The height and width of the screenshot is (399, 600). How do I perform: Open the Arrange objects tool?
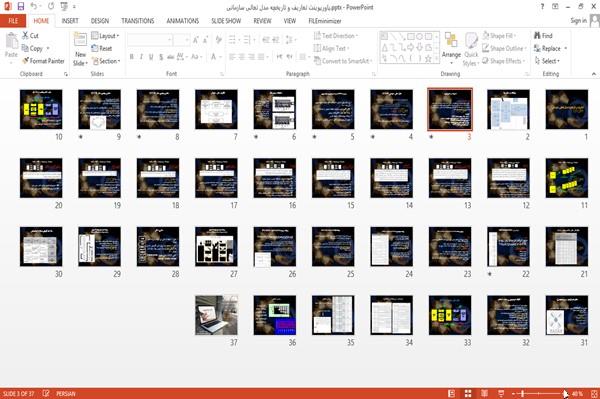tap(451, 48)
